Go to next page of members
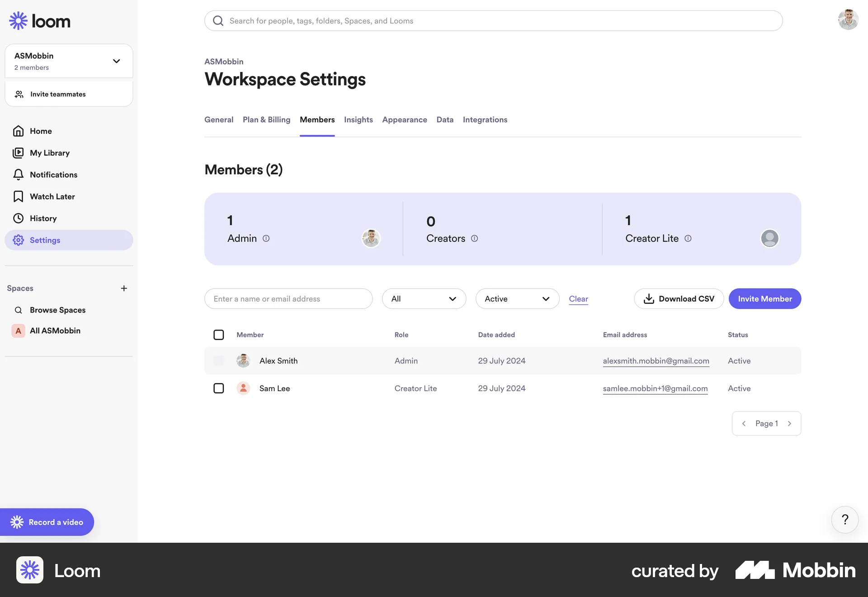Screen dimensions: 868x597 [x=790, y=423]
